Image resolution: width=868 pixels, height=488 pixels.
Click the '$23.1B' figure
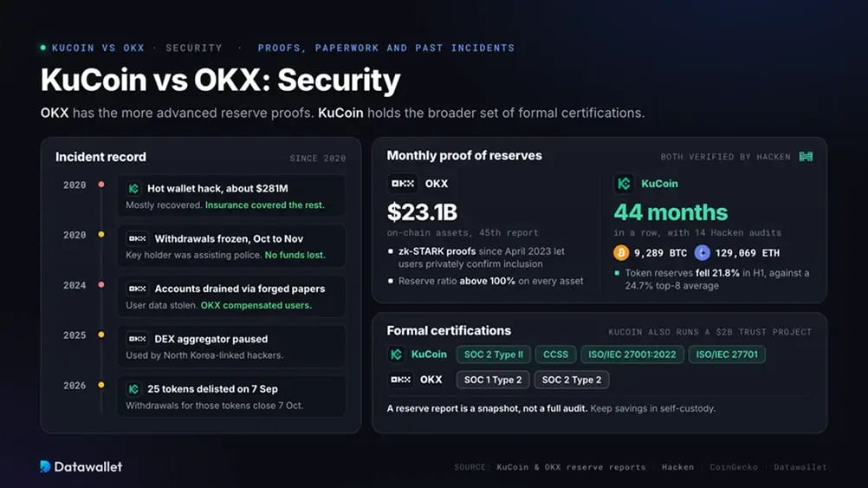423,212
